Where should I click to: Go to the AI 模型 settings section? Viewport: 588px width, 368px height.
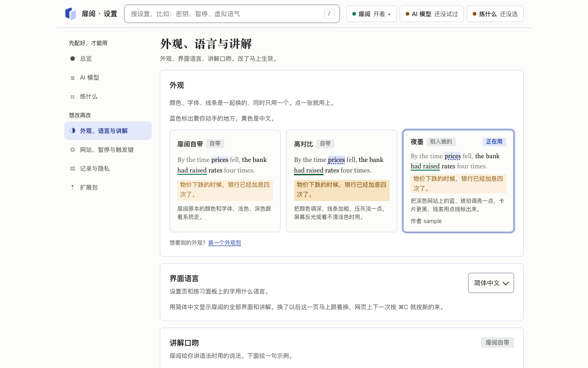[x=108, y=78]
